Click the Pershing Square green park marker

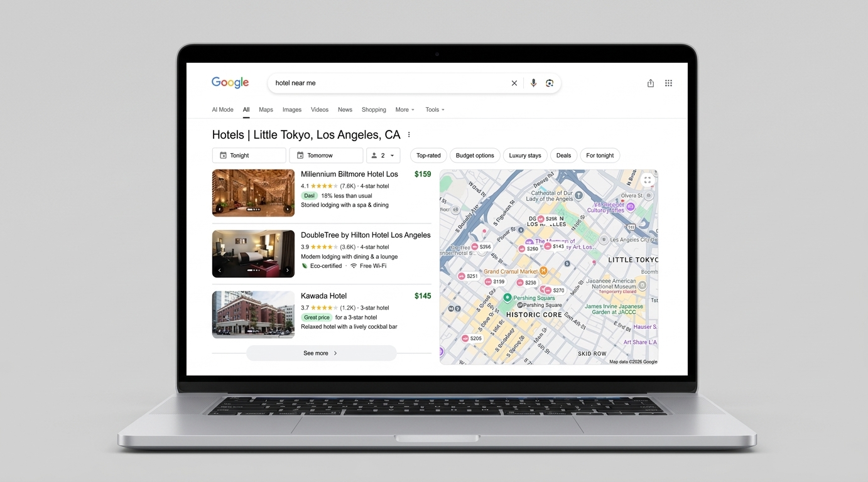click(507, 297)
